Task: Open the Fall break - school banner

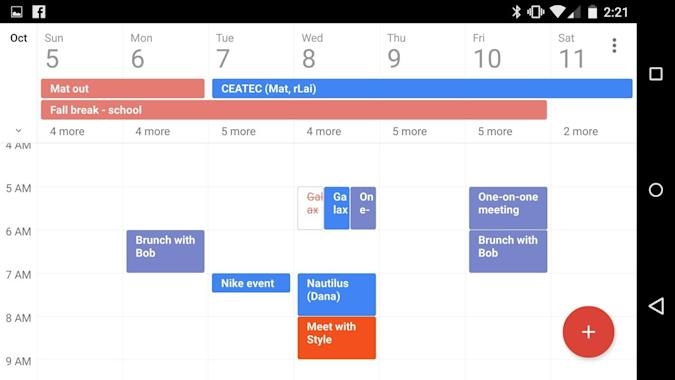Action: tap(294, 110)
